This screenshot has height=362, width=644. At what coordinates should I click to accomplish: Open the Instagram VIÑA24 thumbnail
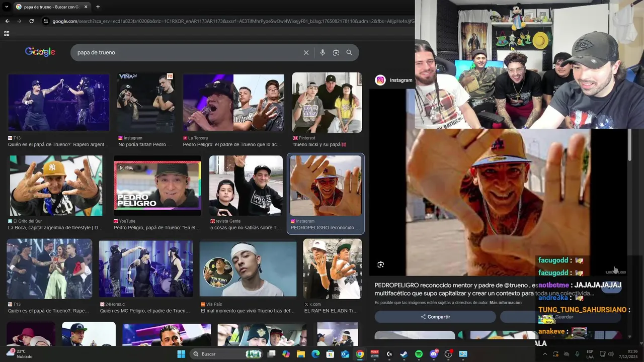146,103
